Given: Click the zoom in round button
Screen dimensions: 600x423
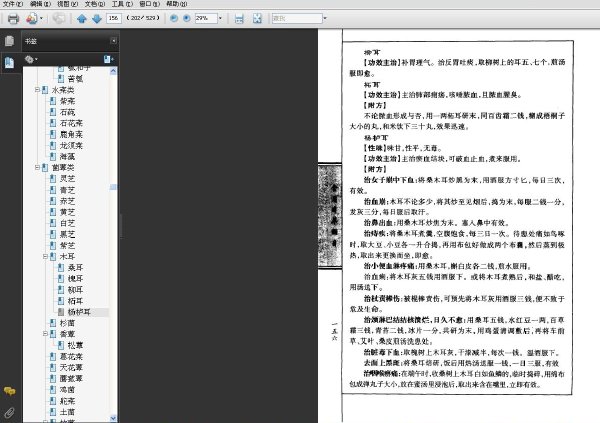Looking at the screenshot, I should coord(187,18).
